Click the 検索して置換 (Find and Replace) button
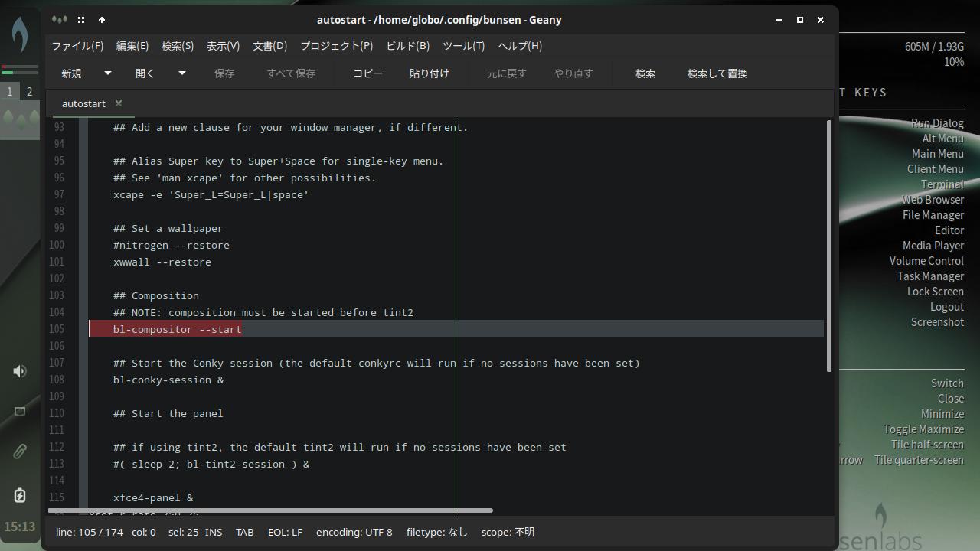980x551 pixels. 717,73
